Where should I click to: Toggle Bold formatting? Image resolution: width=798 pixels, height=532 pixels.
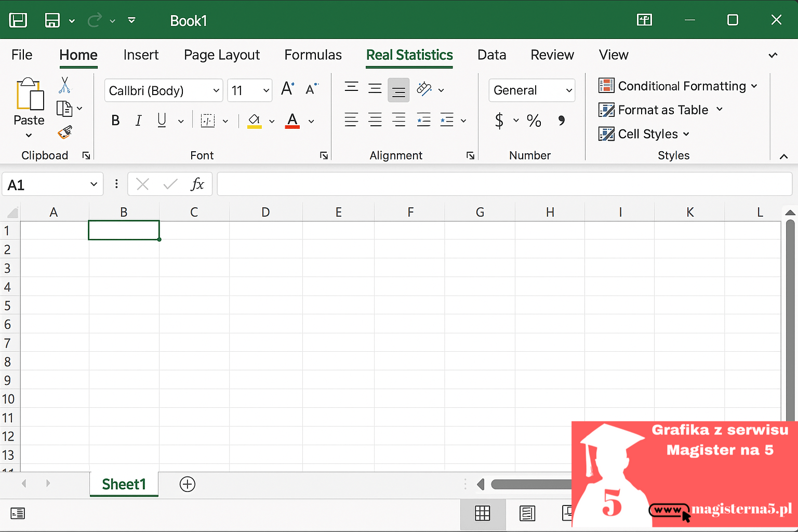pyautogui.click(x=115, y=121)
